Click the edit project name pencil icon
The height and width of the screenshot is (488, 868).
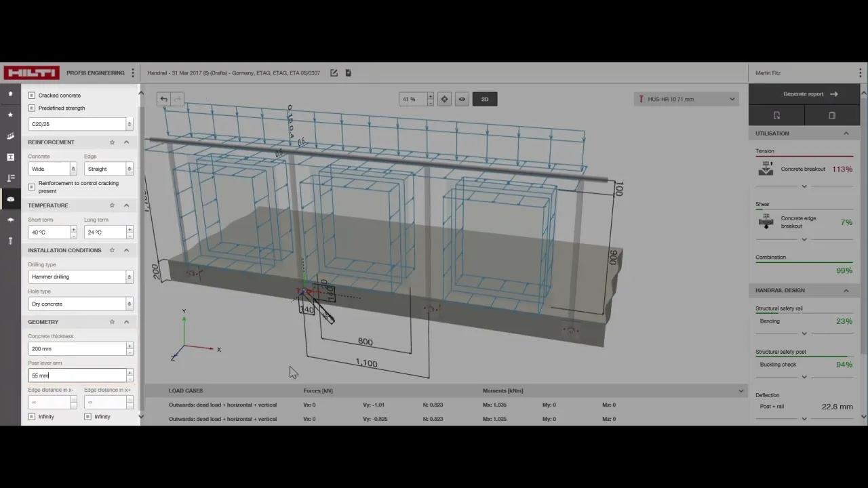(x=334, y=73)
